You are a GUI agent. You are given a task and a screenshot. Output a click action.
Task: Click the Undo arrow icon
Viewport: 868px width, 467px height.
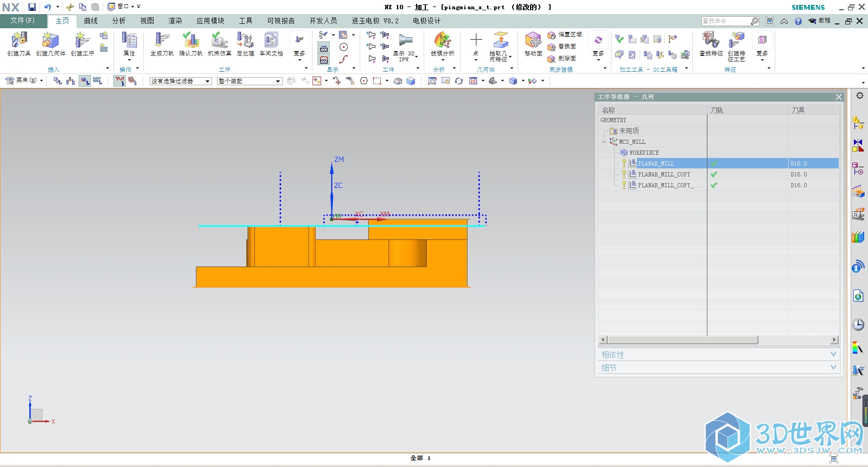(x=48, y=7)
